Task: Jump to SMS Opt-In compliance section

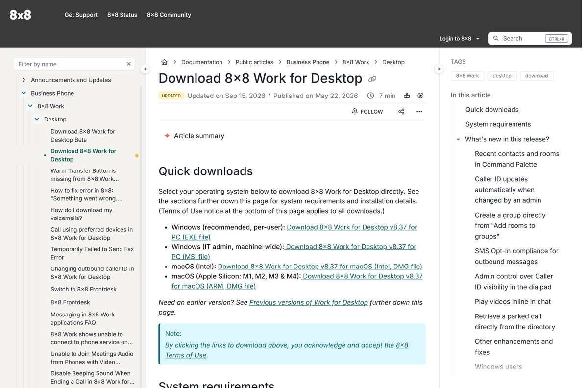Action: click(x=516, y=256)
